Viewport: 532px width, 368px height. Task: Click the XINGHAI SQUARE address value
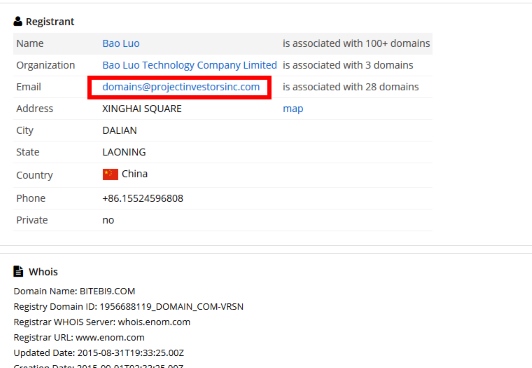point(142,109)
